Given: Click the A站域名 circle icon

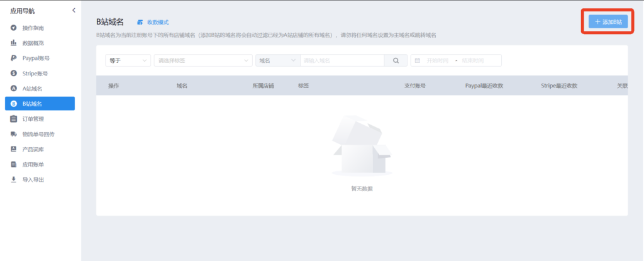Looking at the screenshot, I should (x=13, y=89).
